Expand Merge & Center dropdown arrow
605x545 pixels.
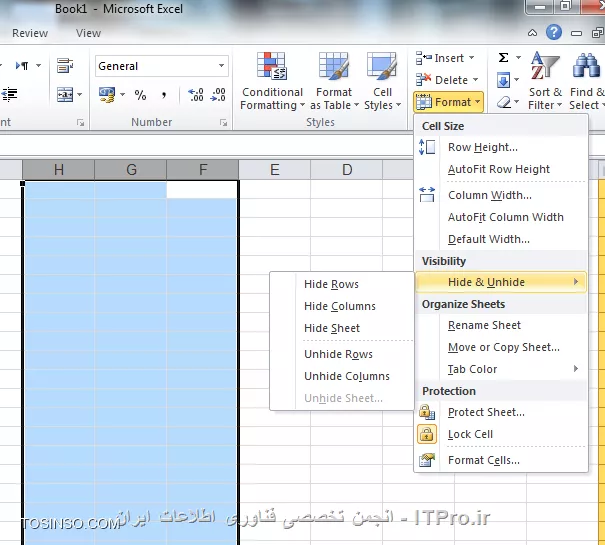(x=79, y=95)
